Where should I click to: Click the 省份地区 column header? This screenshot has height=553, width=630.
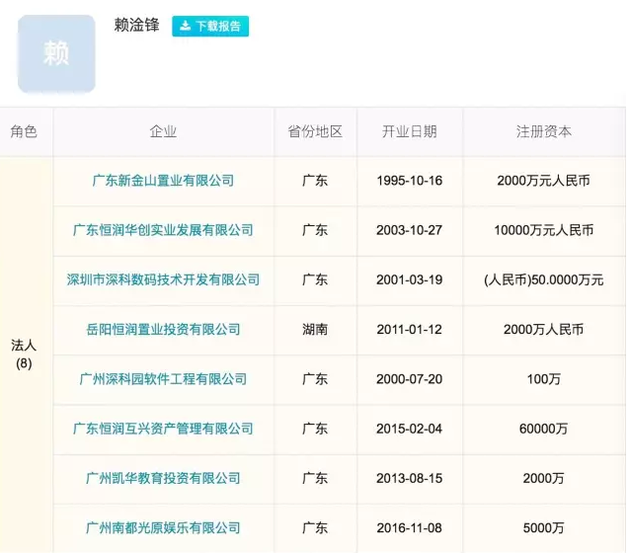point(315,131)
